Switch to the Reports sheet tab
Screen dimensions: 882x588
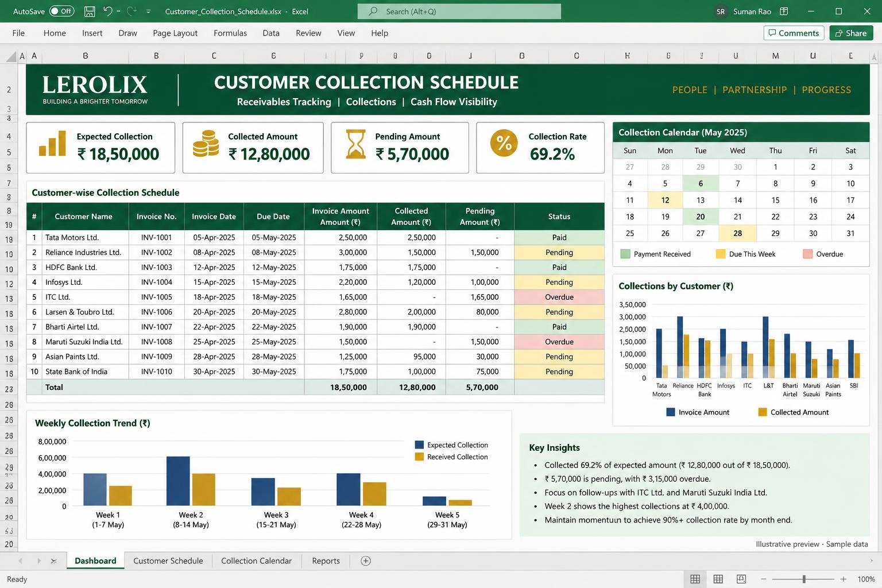(326, 561)
